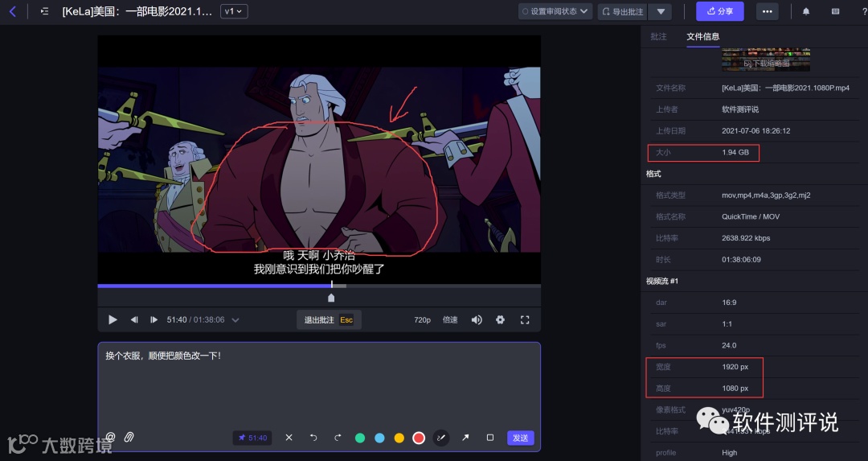Click the 格式 section heading
This screenshot has height=461, width=868.
tap(653, 174)
